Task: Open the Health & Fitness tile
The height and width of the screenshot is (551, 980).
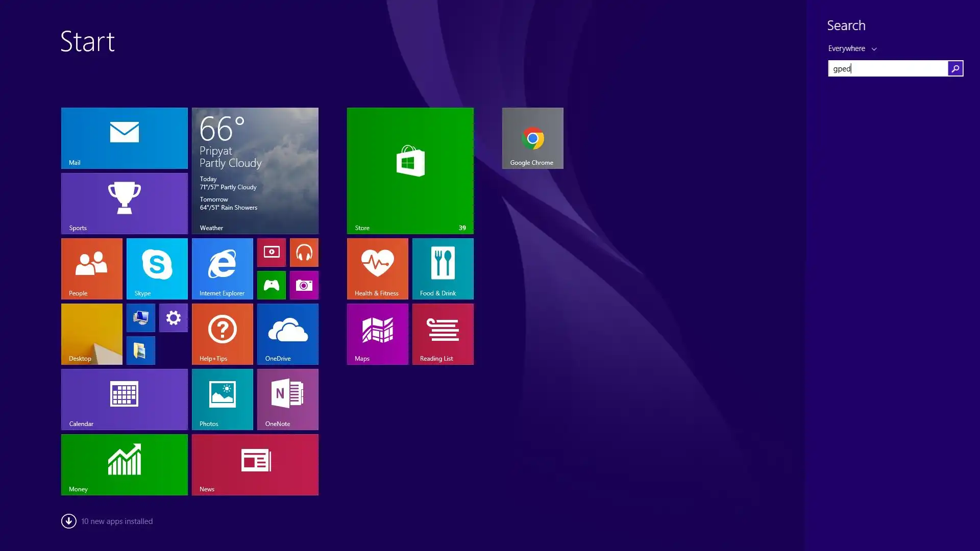Action: [x=377, y=268]
